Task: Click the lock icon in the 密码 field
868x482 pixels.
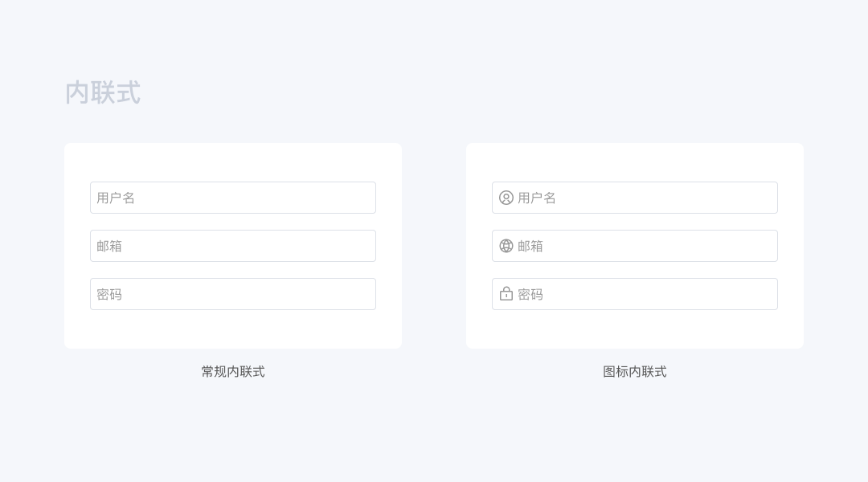Action: (x=506, y=294)
